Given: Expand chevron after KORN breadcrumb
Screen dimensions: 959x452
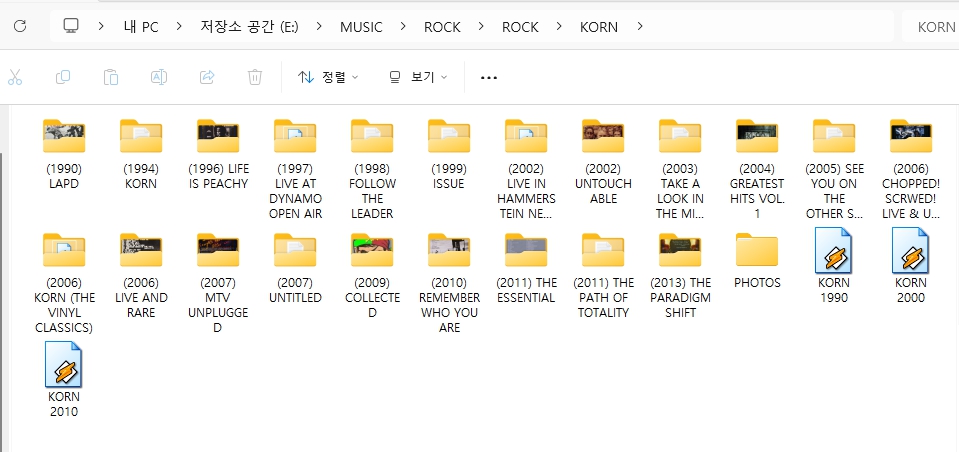Looking at the screenshot, I should coord(639,26).
